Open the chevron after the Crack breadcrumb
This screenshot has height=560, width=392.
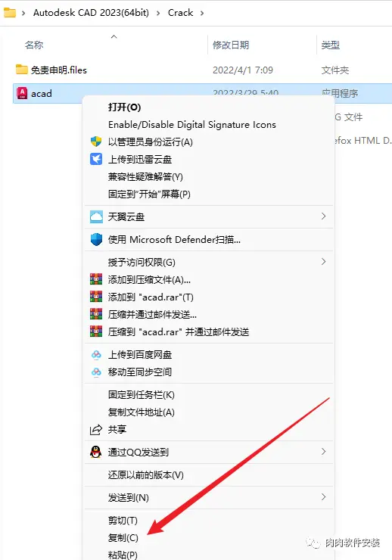click(202, 13)
